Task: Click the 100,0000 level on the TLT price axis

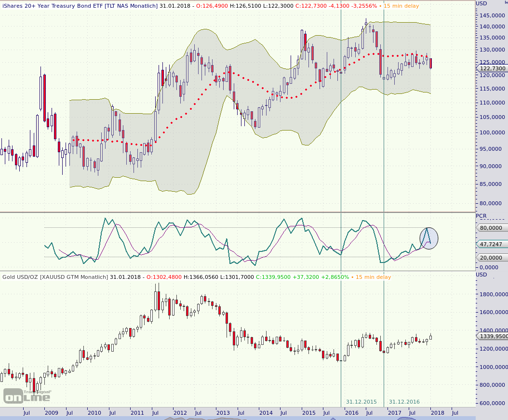Action: pyautogui.click(x=493, y=132)
